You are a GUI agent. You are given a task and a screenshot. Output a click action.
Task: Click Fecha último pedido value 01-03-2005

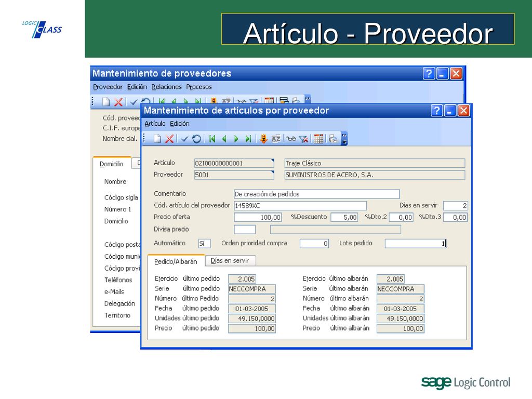(252, 309)
